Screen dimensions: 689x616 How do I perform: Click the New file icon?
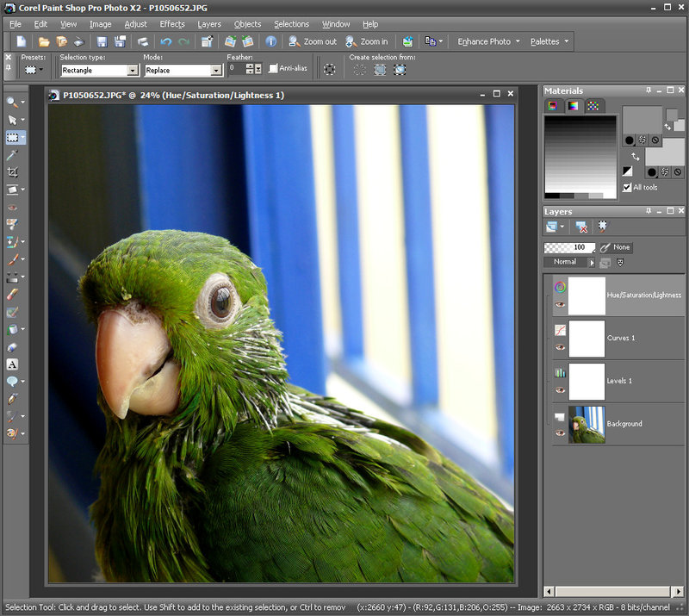click(x=21, y=41)
